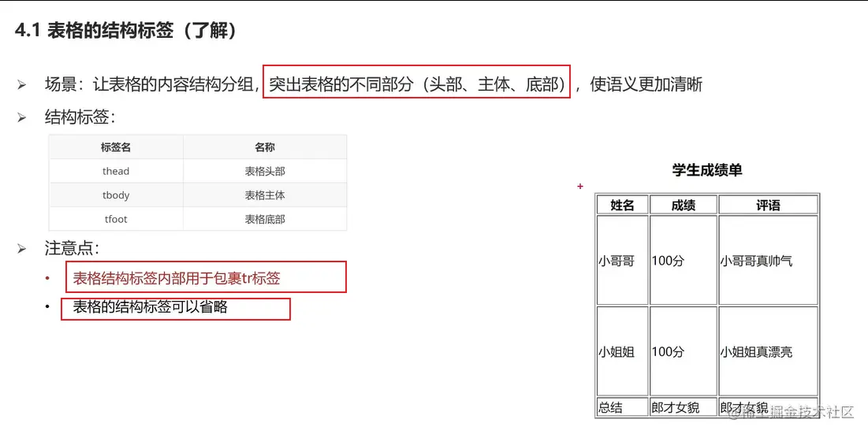Click the red note "表格结构标签内部用于包裹tr标签"
868x434 pixels.
coord(177,278)
